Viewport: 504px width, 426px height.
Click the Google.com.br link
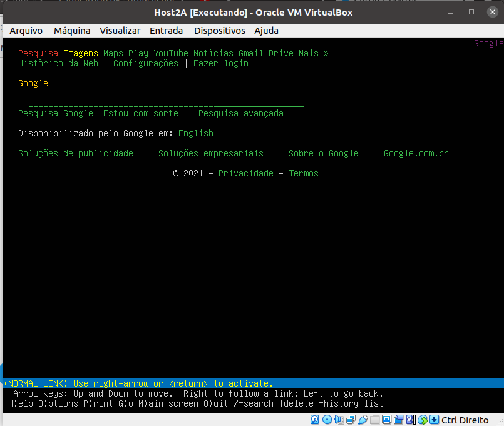coord(416,153)
